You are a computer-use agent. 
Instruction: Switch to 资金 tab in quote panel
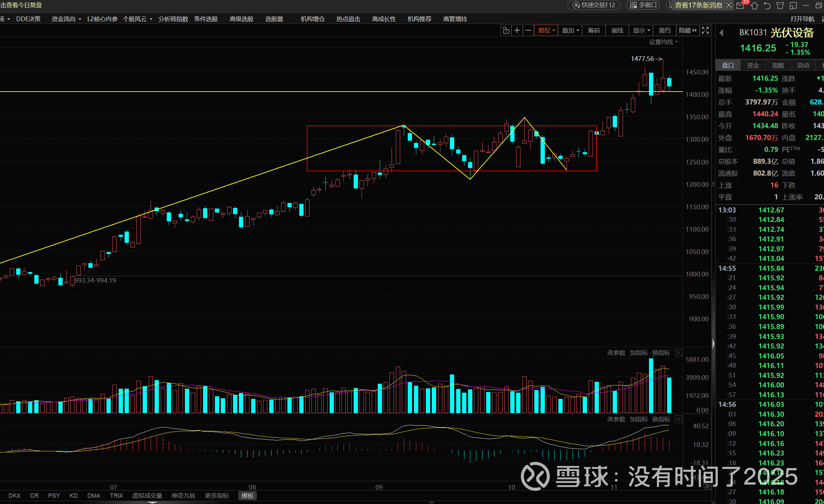coord(753,66)
